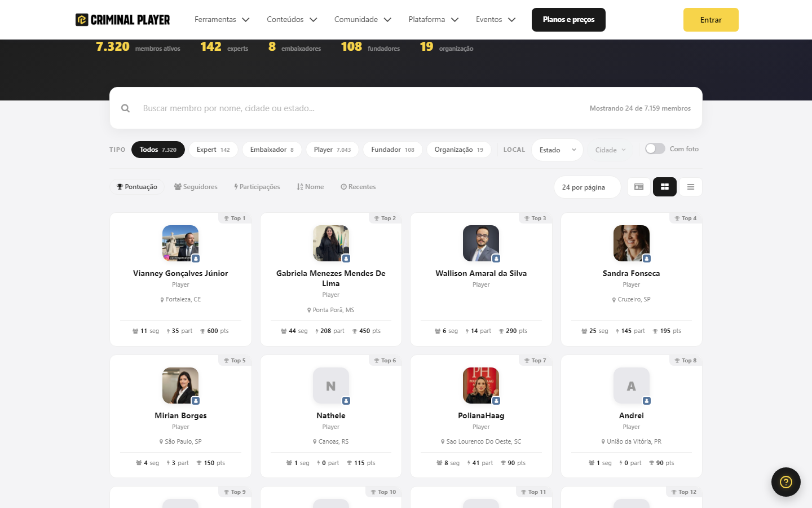Filter members by Expert type
This screenshot has width=812, height=508.
coord(213,150)
